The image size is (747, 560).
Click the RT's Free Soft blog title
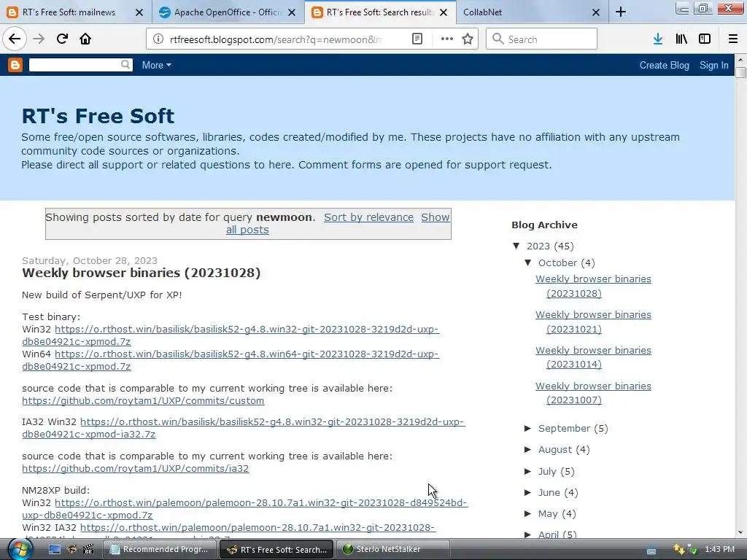point(98,116)
